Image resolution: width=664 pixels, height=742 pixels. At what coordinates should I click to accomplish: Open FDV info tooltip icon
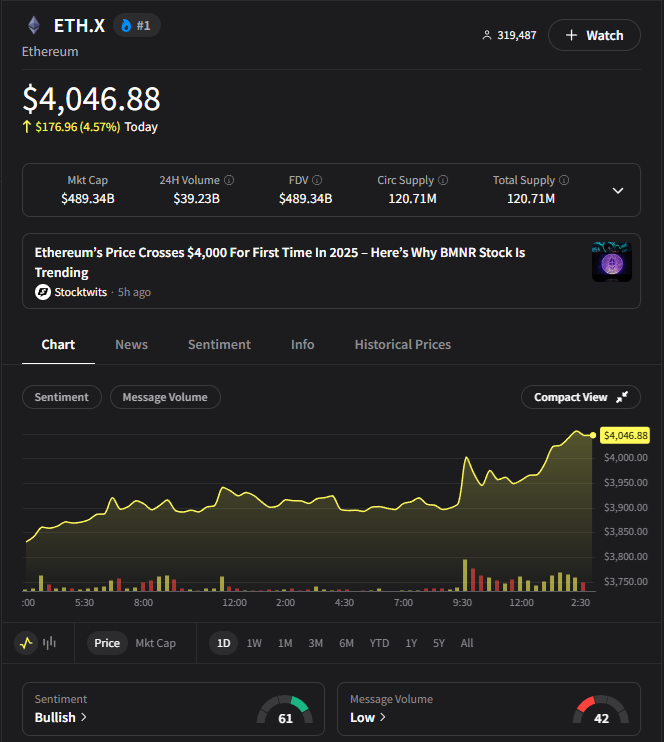click(317, 180)
